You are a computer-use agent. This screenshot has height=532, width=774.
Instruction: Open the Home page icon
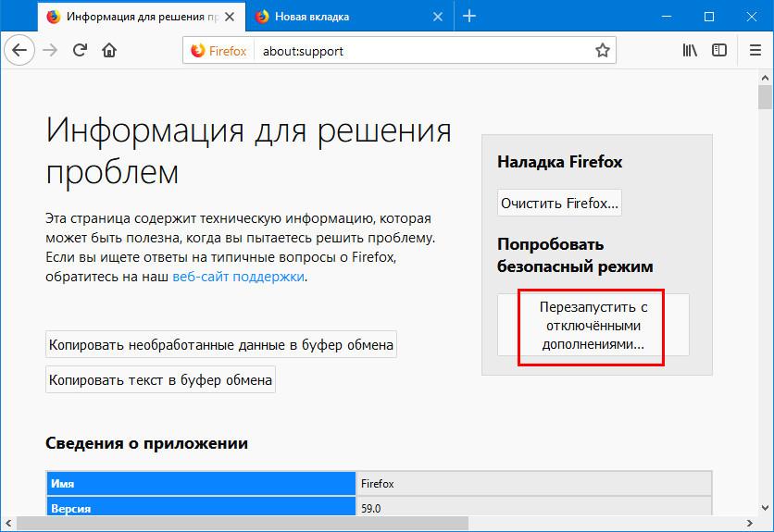click(x=109, y=50)
